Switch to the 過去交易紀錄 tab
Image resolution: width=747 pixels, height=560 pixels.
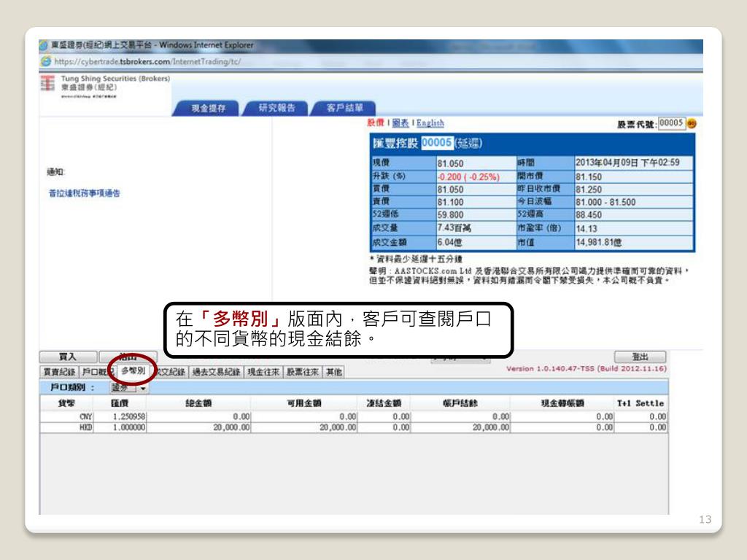[x=216, y=372]
